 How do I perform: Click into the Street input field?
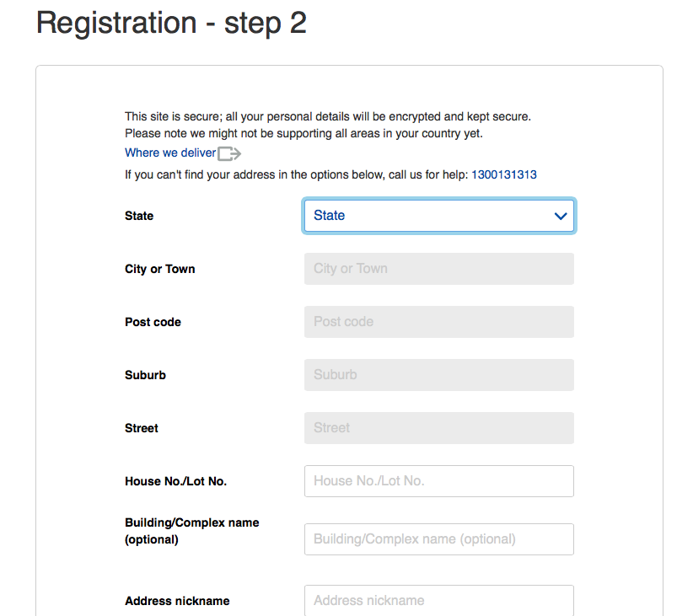[439, 428]
